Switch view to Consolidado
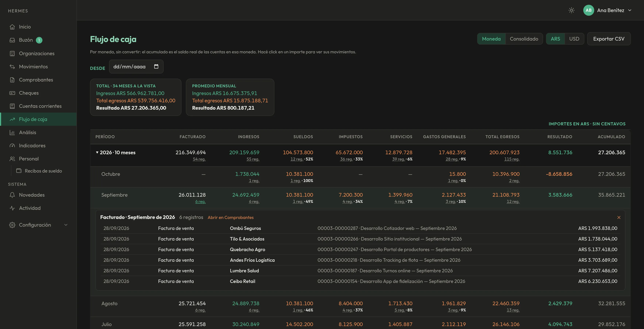Viewport: 644px width, 329px height. [x=524, y=39]
